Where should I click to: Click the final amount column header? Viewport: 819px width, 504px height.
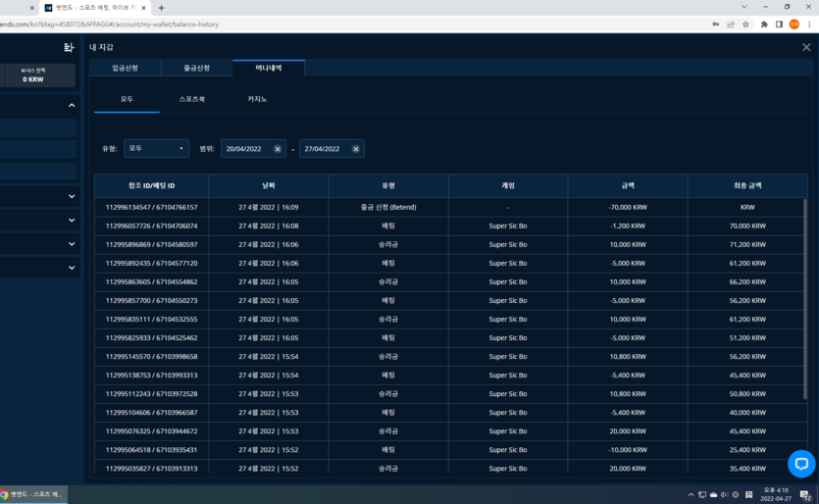pos(747,186)
